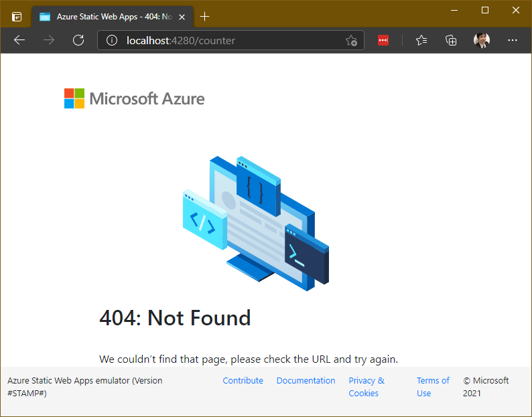
Task: Click the disabled forward navigation arrow
Action: click(x=49, y=40)
